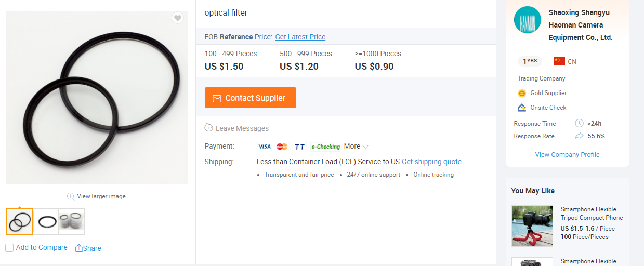Select the third stacked filters thumbnail
The image size is (644, 266).
72,222
